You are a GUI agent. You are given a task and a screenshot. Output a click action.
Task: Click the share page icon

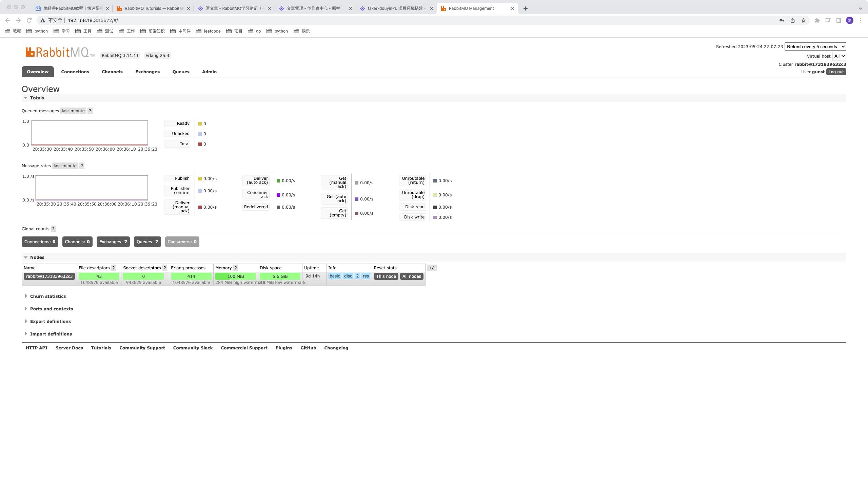pyautogui.click(x=792, y=20)
